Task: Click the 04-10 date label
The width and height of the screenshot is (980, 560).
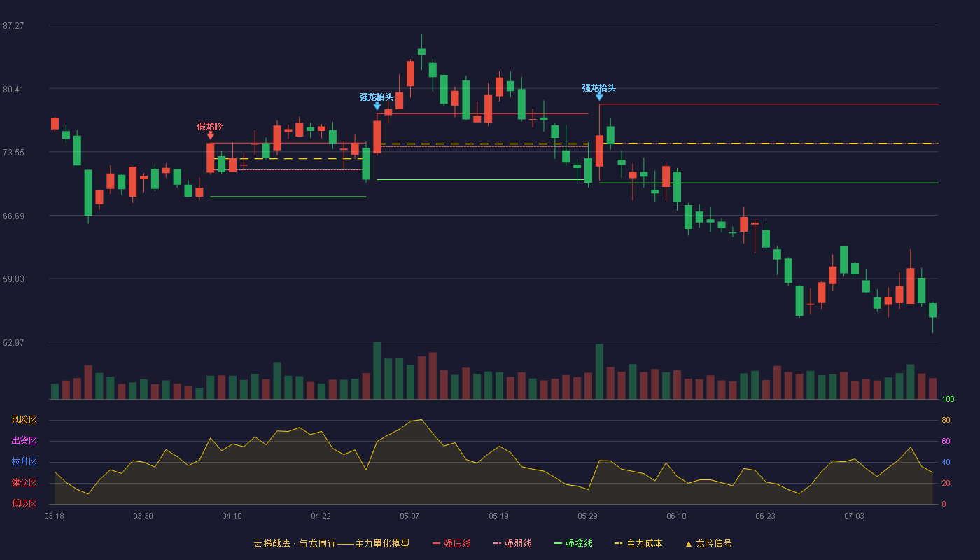Action: pos(232,516)
